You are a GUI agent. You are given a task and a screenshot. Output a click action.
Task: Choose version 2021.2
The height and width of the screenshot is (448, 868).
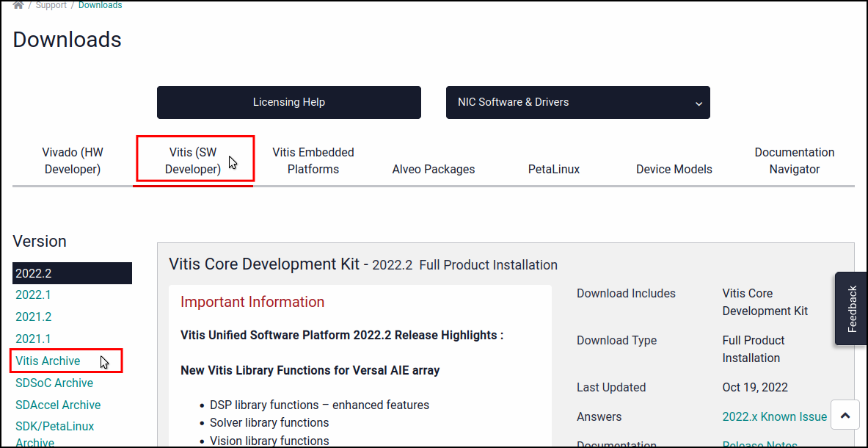33,317
